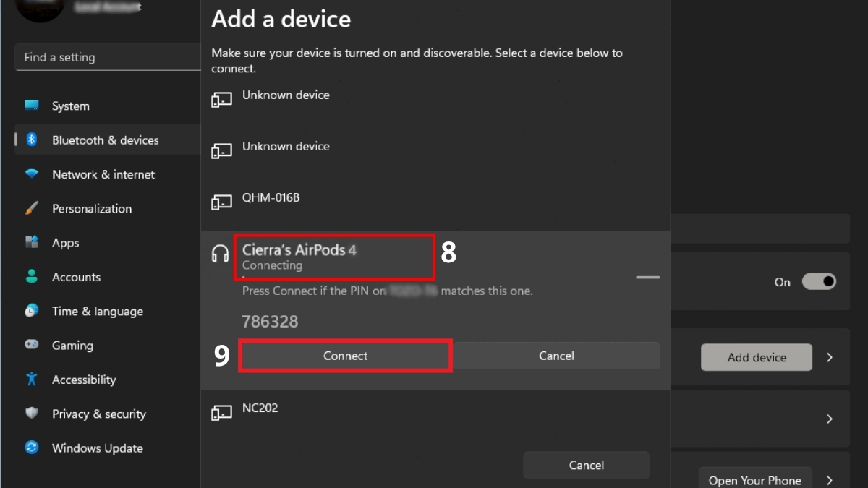Expand chevron next to Add device
Screen dimensions: 868x488
click(x=830, y=357)
